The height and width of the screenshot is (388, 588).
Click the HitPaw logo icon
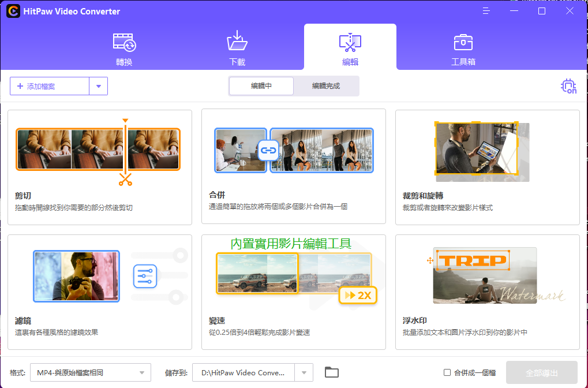tap(13, 11)
